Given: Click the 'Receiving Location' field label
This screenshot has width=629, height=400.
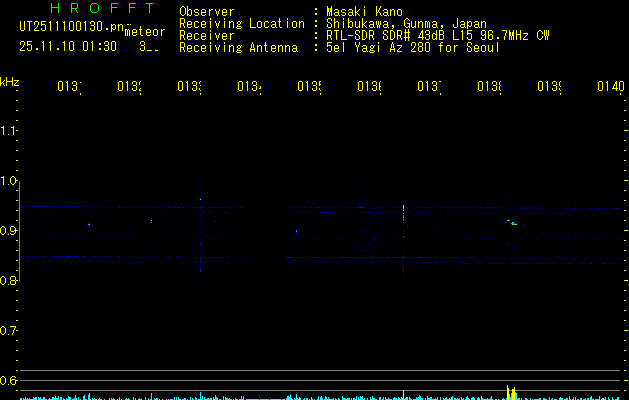Looking at the screenshot, I should pos(242,24).
